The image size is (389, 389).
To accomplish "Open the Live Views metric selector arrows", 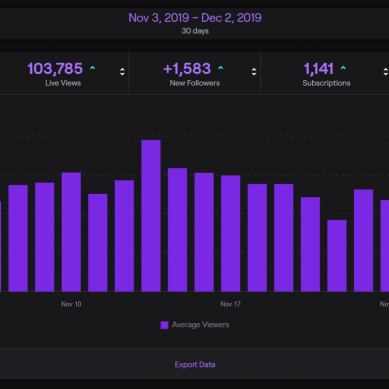I will 122,72.
